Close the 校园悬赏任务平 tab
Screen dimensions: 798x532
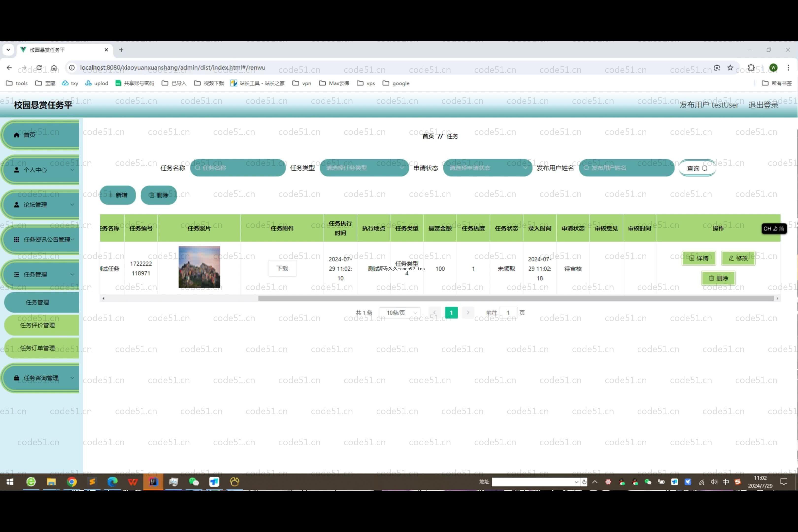coord(106,50)
